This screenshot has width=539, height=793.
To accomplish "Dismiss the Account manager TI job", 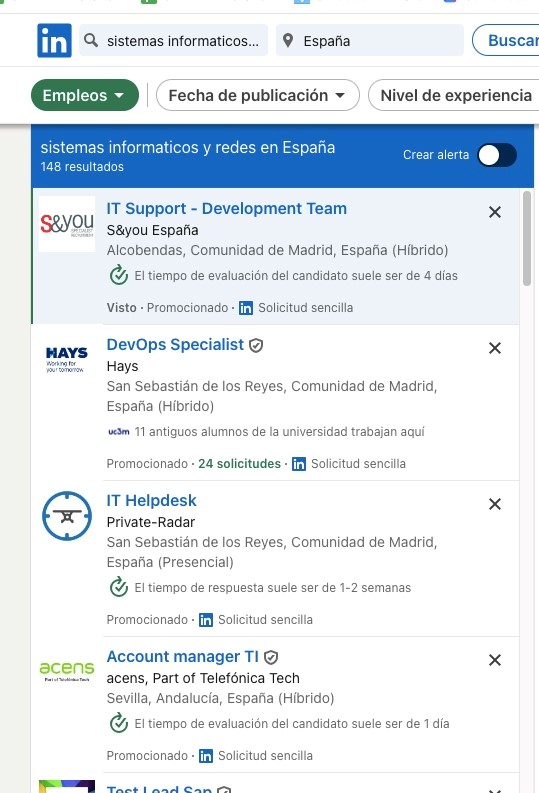I will (x=495, y=660).
